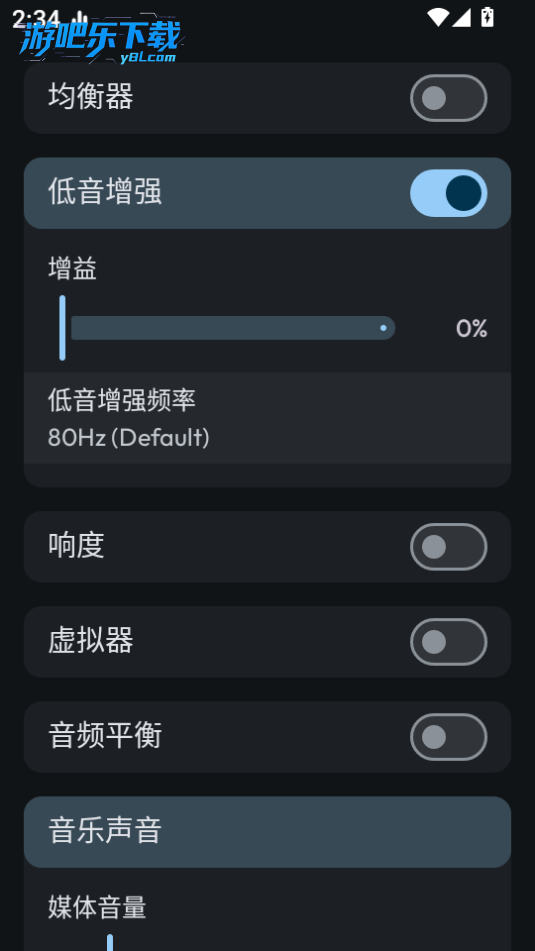Tap the Wi-Fi status icon

point(437,17)
